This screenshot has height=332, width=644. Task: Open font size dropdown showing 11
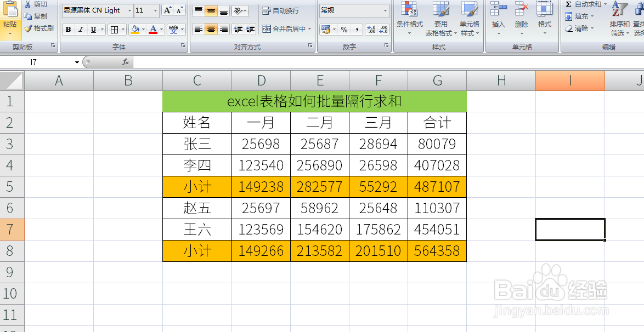[155, 10]
